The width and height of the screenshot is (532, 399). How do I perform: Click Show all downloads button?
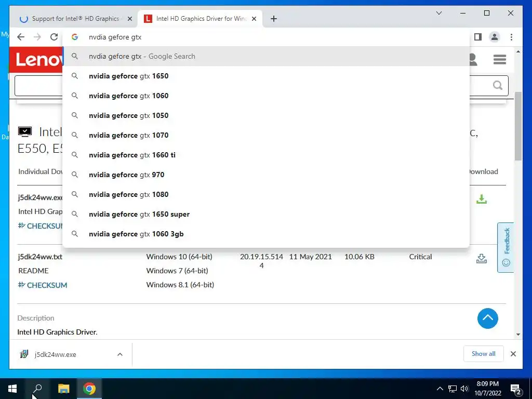[x=483, y=354]
